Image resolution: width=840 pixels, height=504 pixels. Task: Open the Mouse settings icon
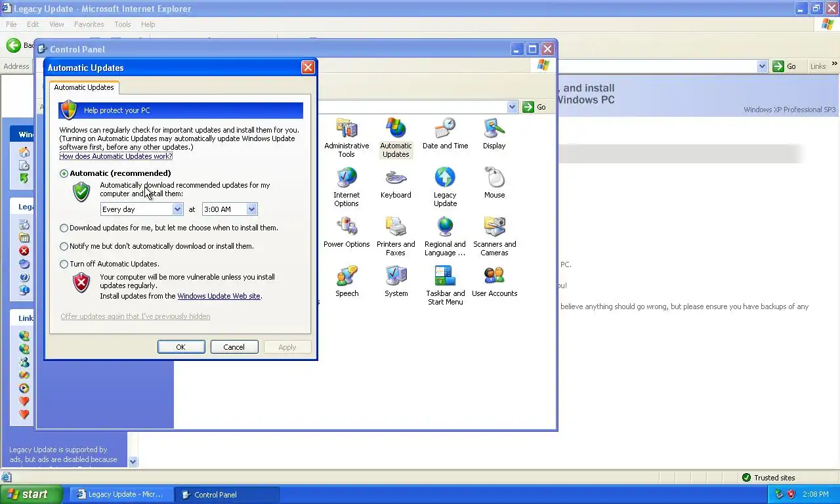tap(494, 183)
